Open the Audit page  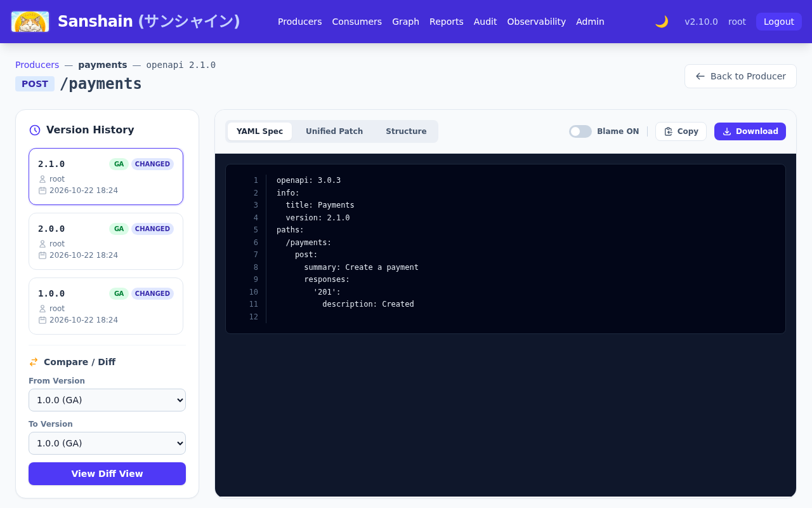(485, 22)
